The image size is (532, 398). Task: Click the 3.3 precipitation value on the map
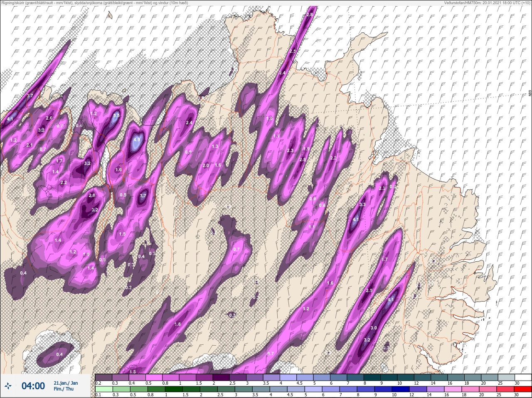362,204
